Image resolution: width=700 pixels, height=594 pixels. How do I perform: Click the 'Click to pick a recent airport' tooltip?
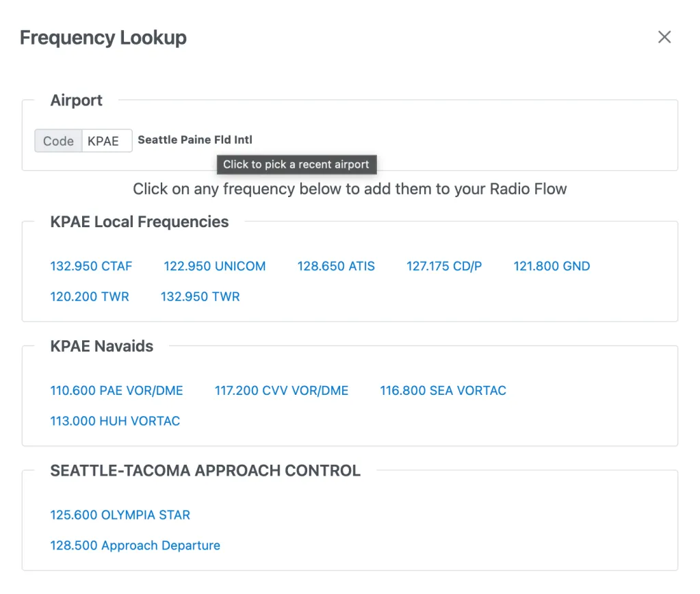(x=296, y=164)
